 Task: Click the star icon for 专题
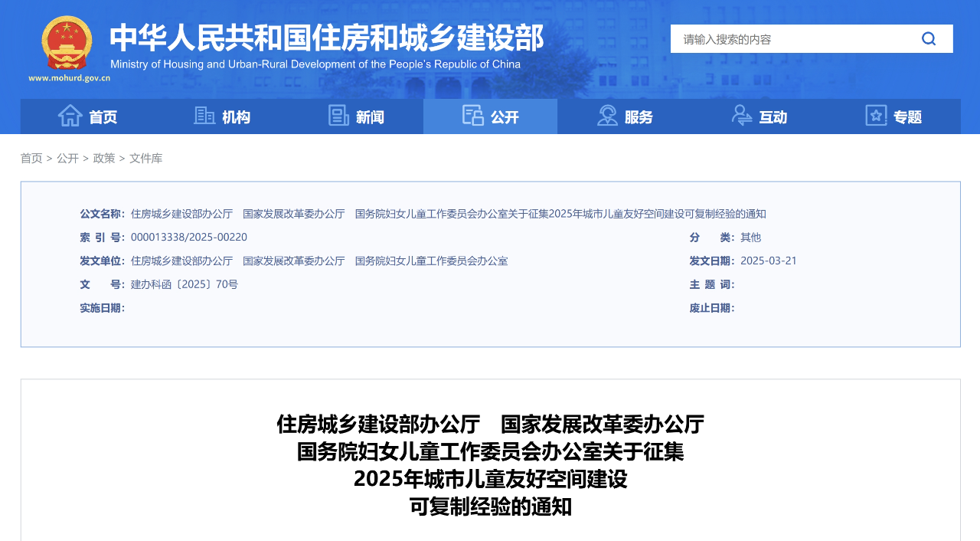pyautogui.click(x=875, y=115)
